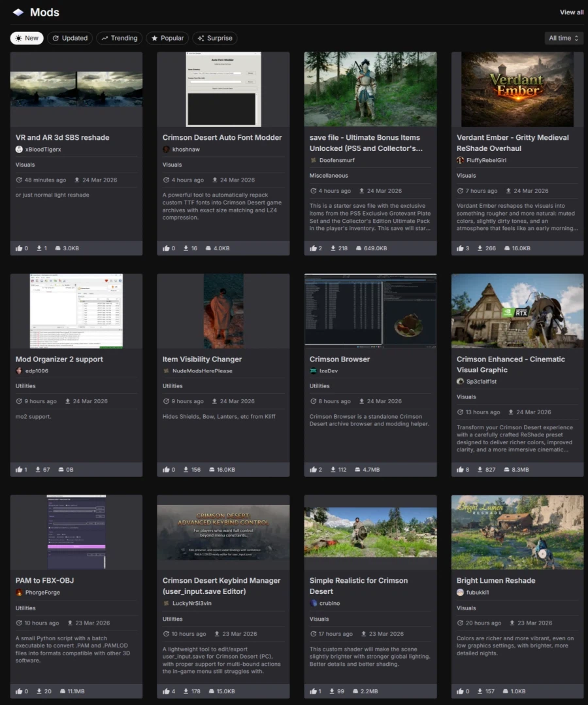This screenshot has width=588, height=705.
Task: Click the khoshnaw author name
Action: (185, 150)
